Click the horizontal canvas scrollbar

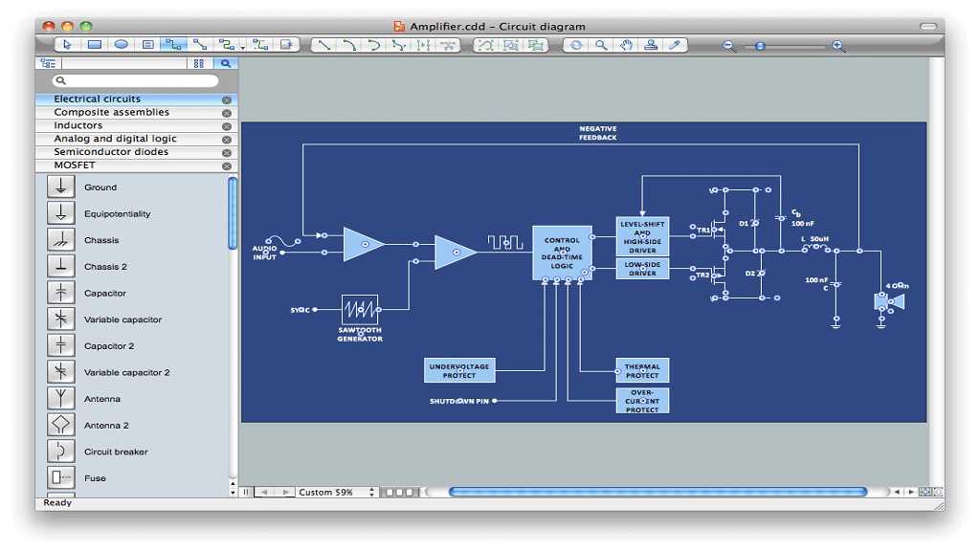point(657,493)
